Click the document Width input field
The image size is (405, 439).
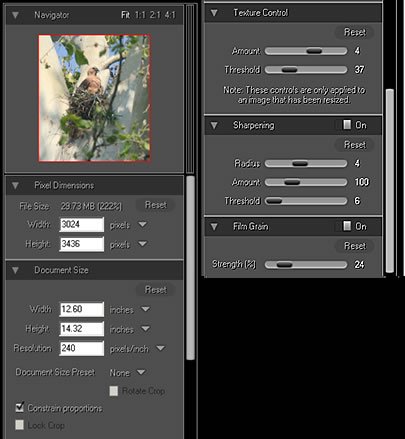point(82,309)
